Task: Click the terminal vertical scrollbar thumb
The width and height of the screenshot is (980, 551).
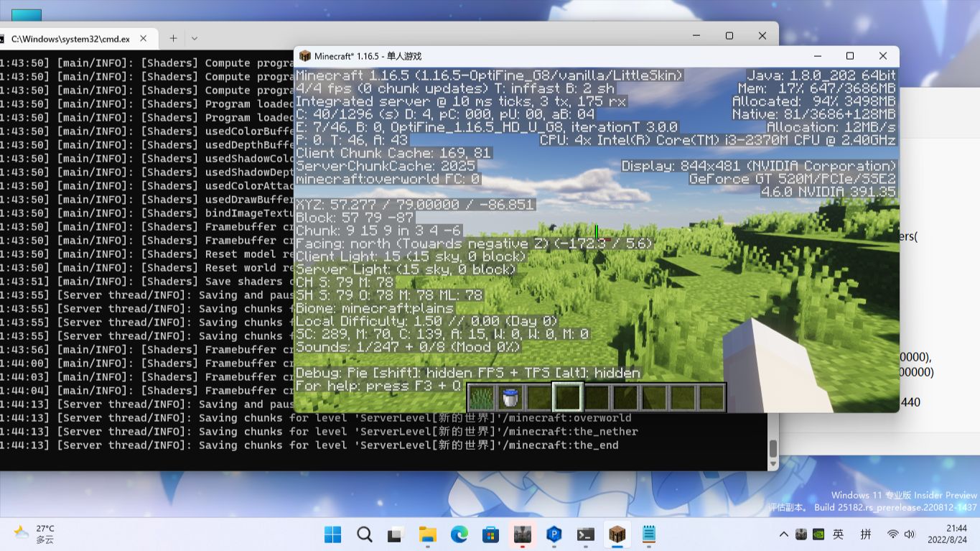Action: click(773, 449)
